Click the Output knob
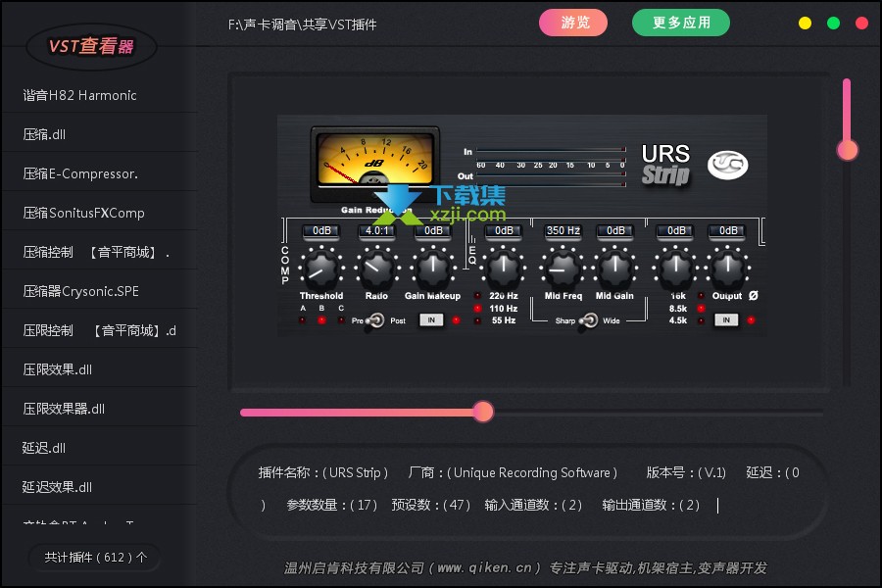The image size is (882, 588). tap(728, 268)
